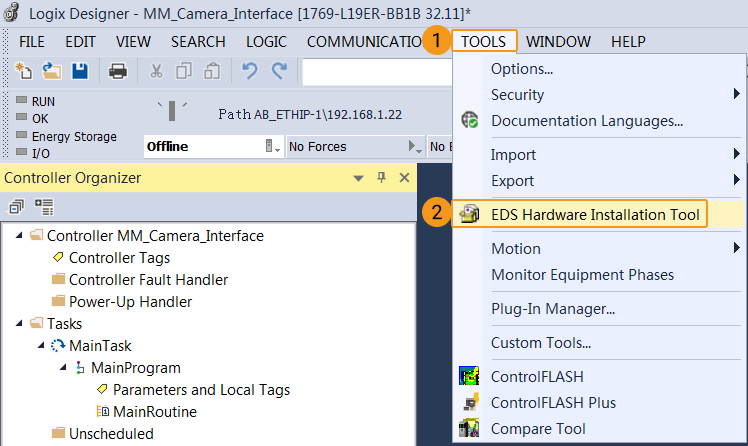Launch ControlFLASH Plus from Tools menu
This screenshot has width=748, height=446.
click(553, 403)
